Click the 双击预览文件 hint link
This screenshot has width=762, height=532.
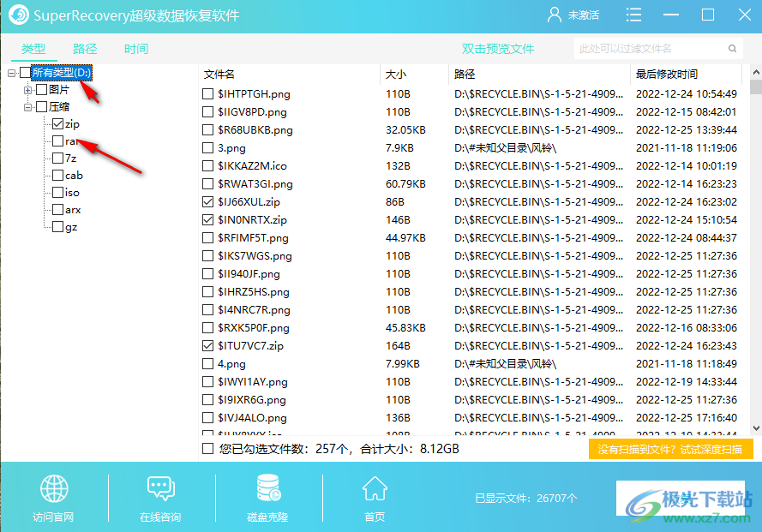click(498, 49)
